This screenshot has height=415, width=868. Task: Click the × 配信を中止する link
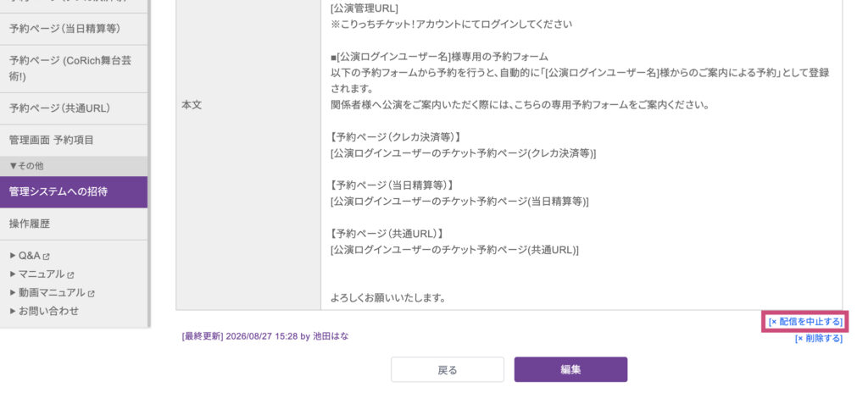(805, 322)
